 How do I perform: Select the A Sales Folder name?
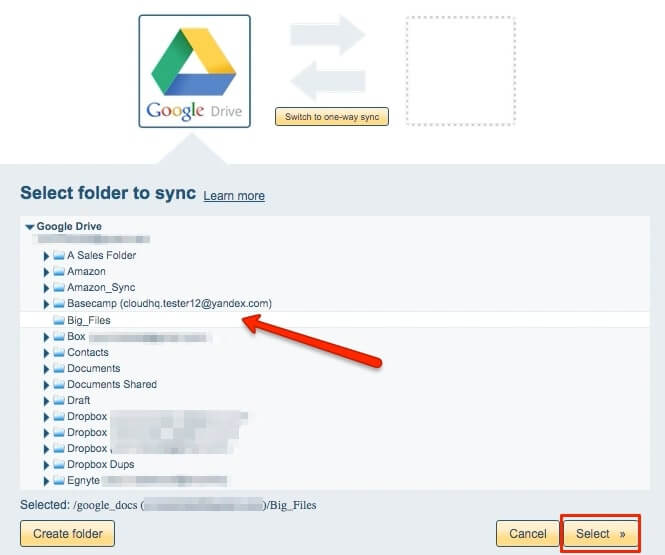(x=102, y=255)
